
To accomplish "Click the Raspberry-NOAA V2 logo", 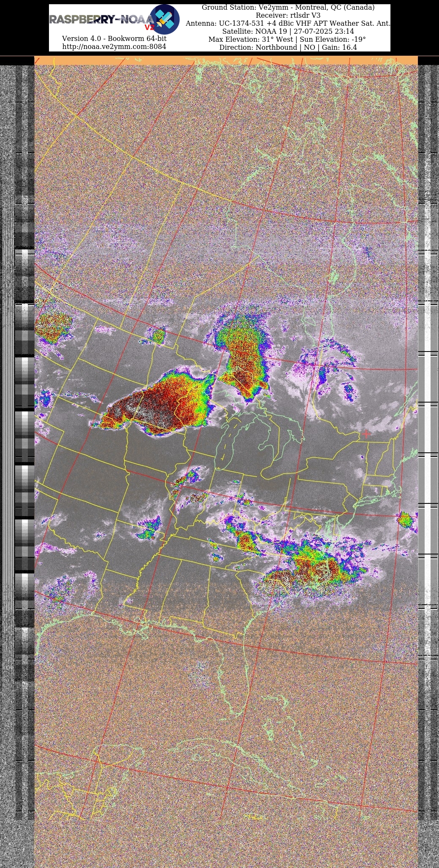I will [x=114, y=19].
